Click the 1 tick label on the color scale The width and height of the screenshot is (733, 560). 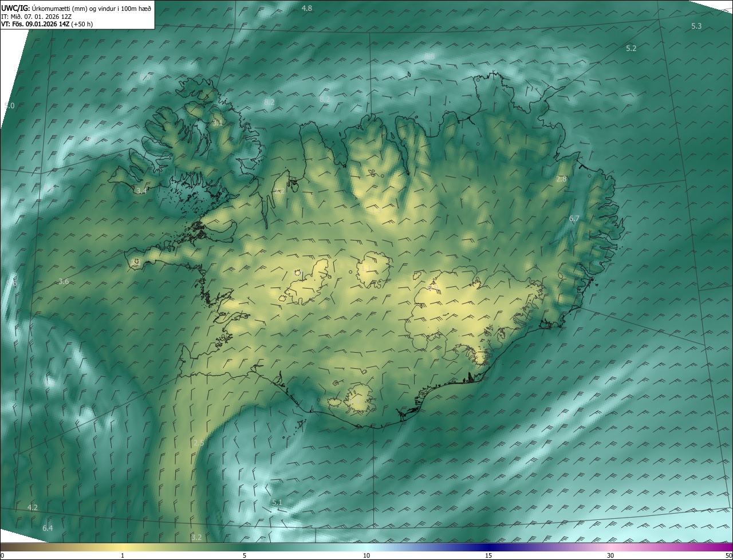[x=123, y=555]
